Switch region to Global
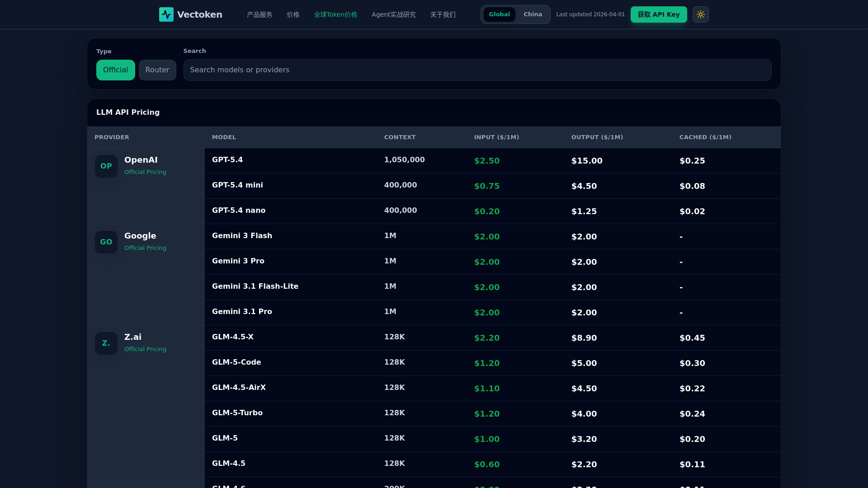868x488 pixels. click(x=500, y=14)
